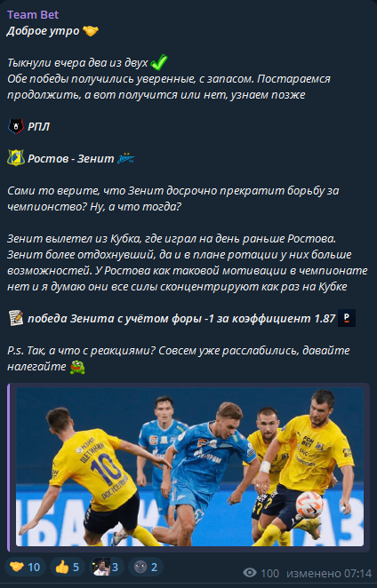Click the Zenit club logo emoji
Image resolution: width=377 pixels, height=588 pixels.
tap(125, 159)
